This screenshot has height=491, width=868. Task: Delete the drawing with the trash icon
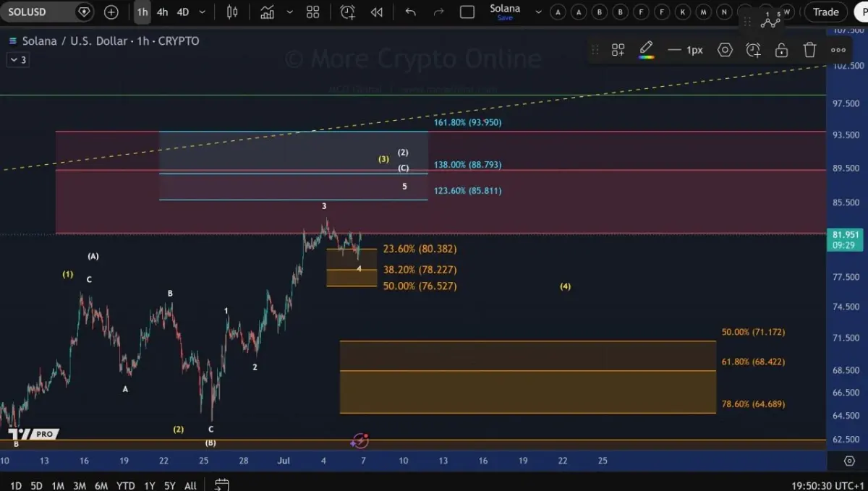(809, 50)
